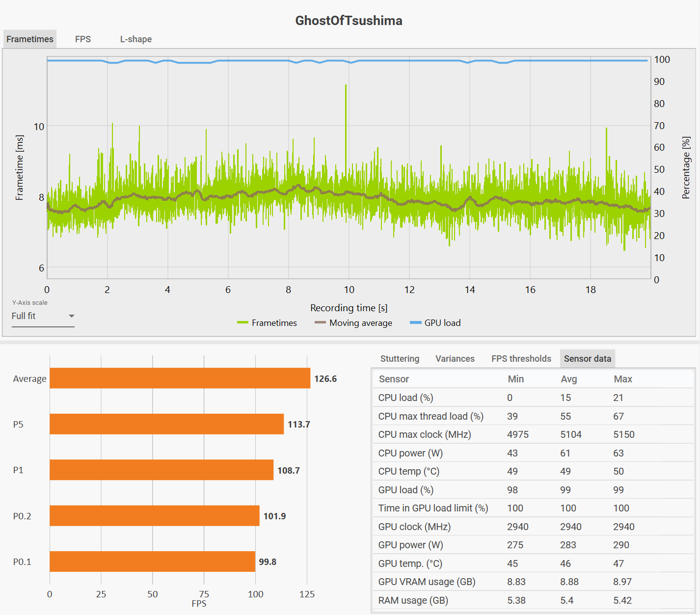Click the Max column header
700x615 pixels.
click(x=623, y=379)
